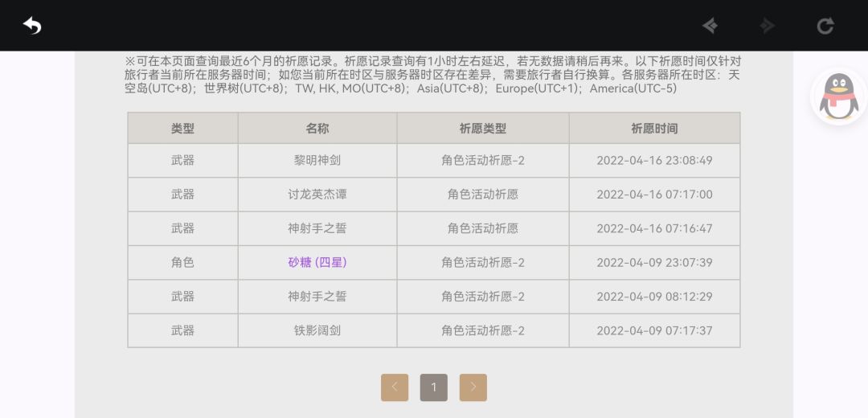Click the 祈愿时间 column header
The width and height of the screenshot is (868, 418).
(654, 129)
